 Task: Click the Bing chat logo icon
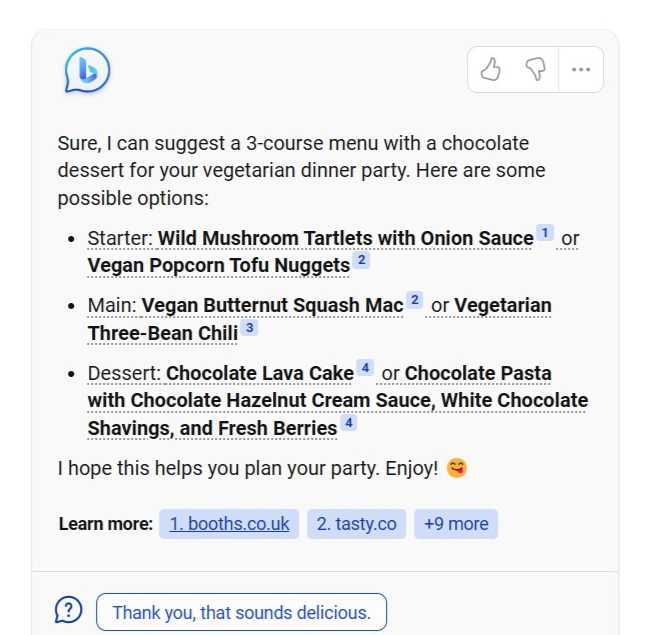[x=87, y=70]
